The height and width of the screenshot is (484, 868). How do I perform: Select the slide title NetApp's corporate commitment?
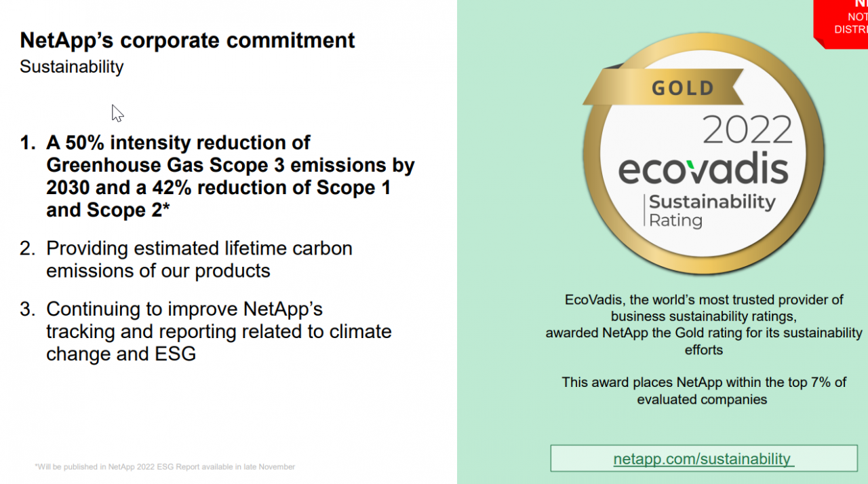point(187,40)
